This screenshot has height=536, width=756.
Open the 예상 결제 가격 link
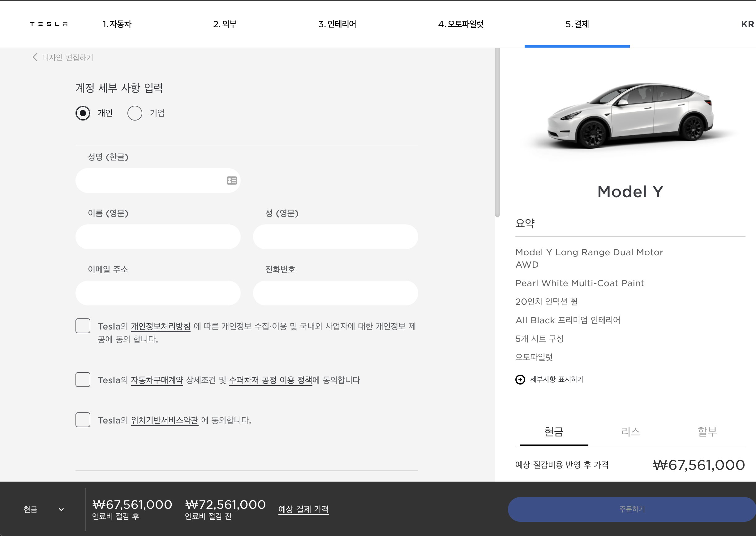click(303, 509)
